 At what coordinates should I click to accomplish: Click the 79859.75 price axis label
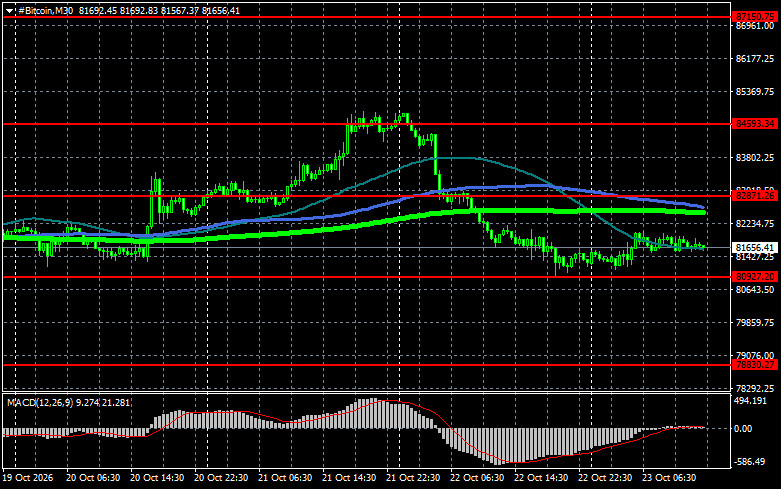point(755,323)
